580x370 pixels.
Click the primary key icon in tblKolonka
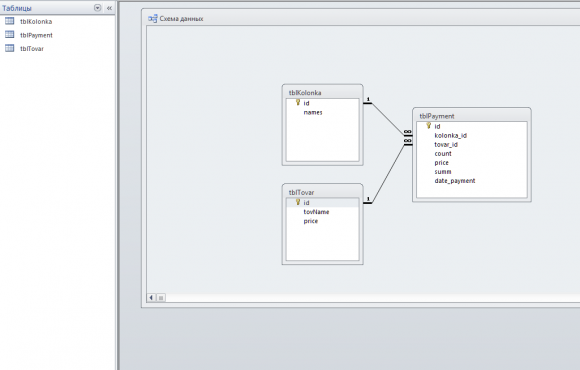(x=298, y=102)
